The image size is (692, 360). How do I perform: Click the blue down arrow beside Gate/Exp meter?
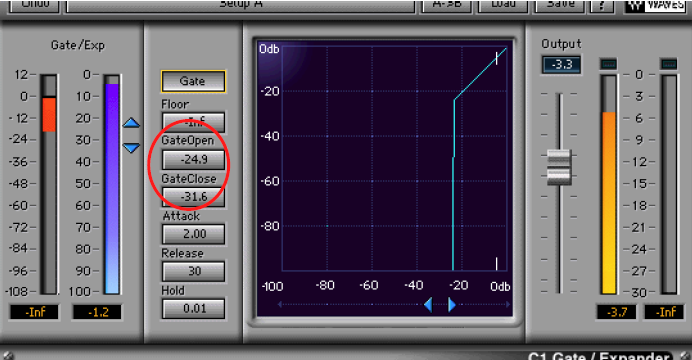click(x=131, y=148)
